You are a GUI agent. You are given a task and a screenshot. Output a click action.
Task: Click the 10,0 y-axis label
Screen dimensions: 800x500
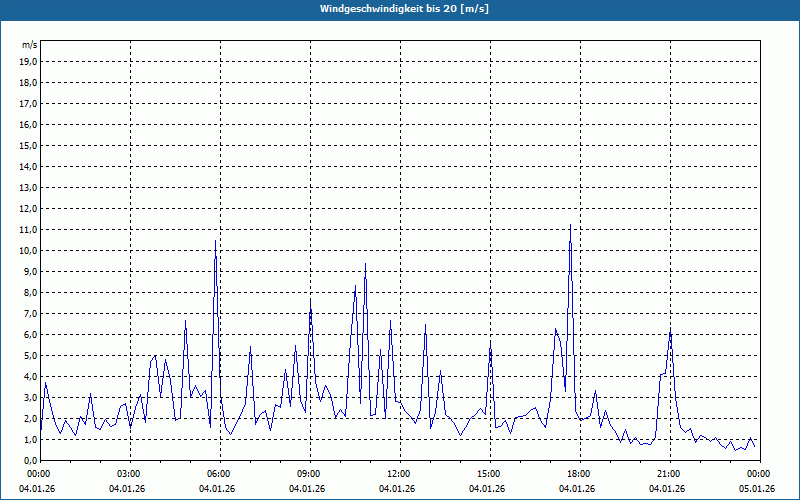(28, 250)
